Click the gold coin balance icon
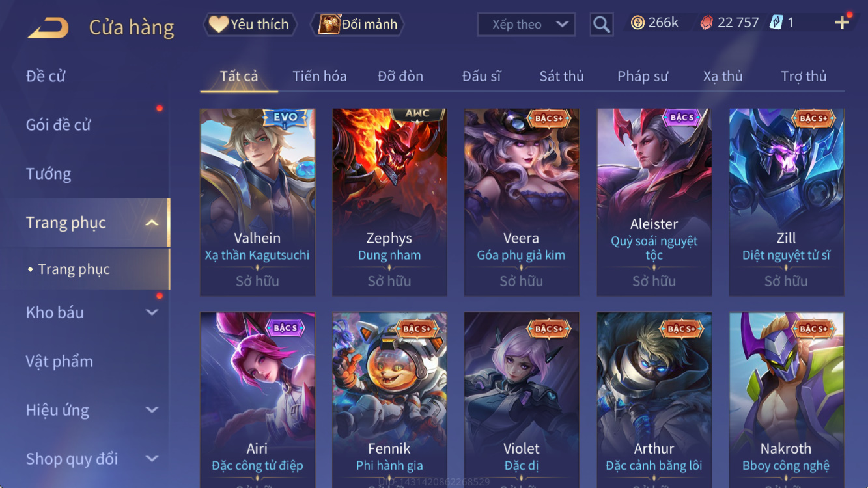Viewport: 868px width, 488px height. pyautogui.click(x=638, y=23)
